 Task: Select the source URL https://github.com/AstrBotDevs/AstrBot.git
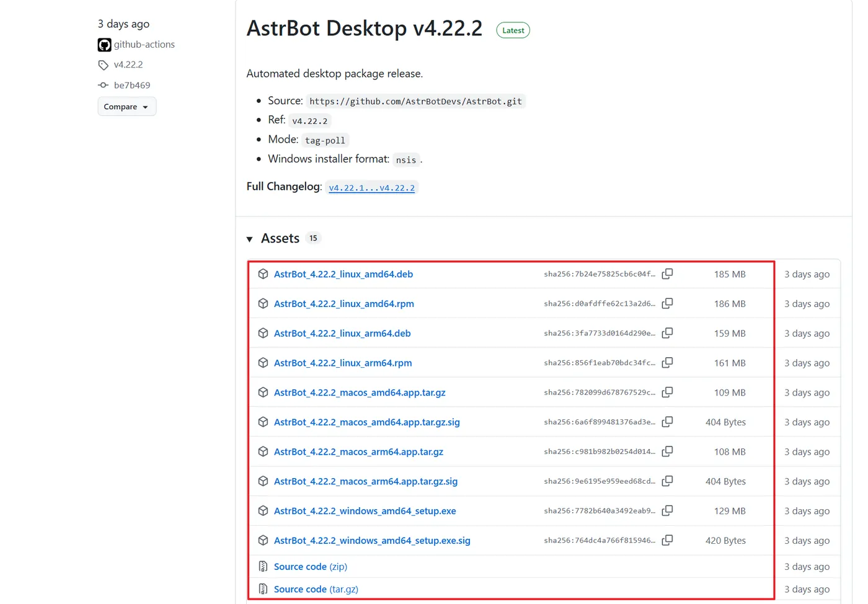pos(416,102)
